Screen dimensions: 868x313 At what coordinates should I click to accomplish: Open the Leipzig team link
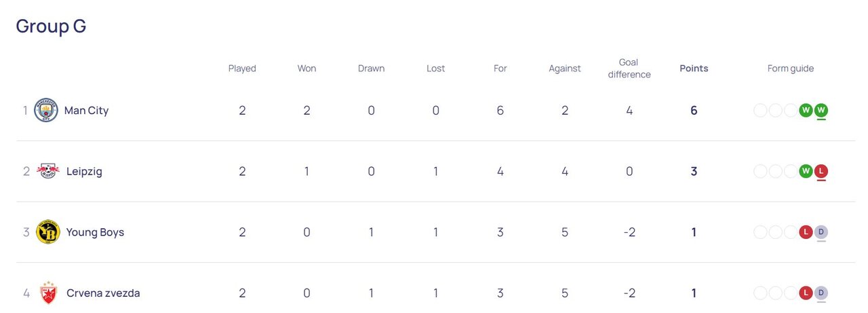[84, 172]
